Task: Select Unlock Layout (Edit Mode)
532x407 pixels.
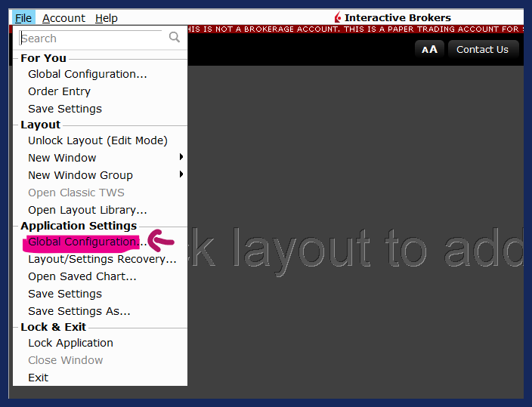Action: pyautogui.click(x=97, y=140)
